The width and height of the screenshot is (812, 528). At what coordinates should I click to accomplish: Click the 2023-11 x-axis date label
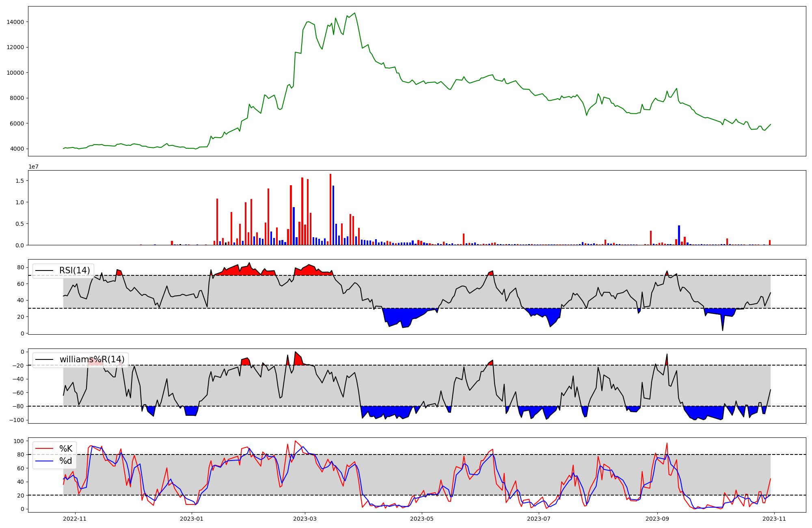(x=774, y=519)
